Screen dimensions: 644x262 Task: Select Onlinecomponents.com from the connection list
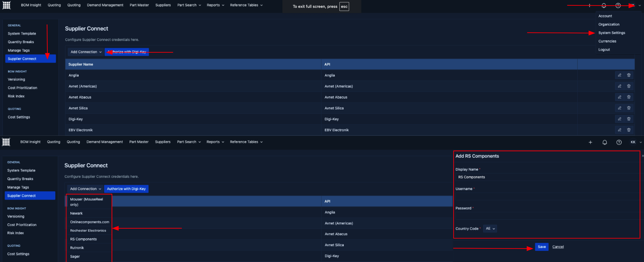point(89,222)
